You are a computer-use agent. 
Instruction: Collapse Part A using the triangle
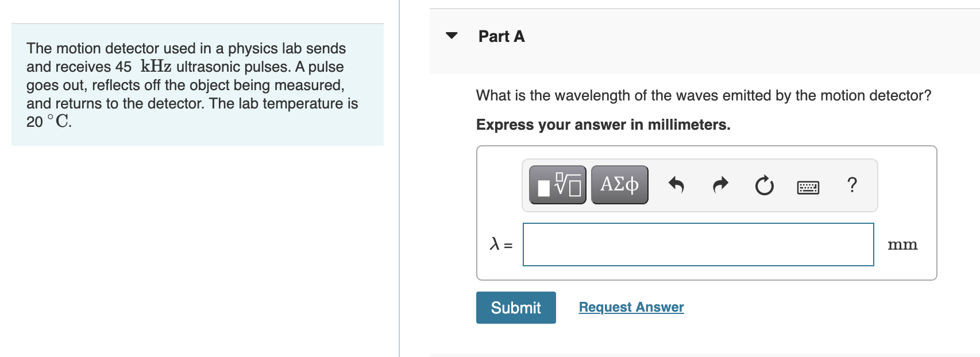tap(452, 36)
